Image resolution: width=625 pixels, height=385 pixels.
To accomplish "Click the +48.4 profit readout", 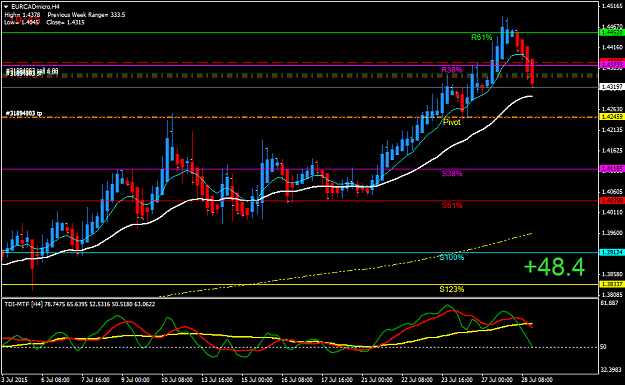I will [x=554, y=267].
